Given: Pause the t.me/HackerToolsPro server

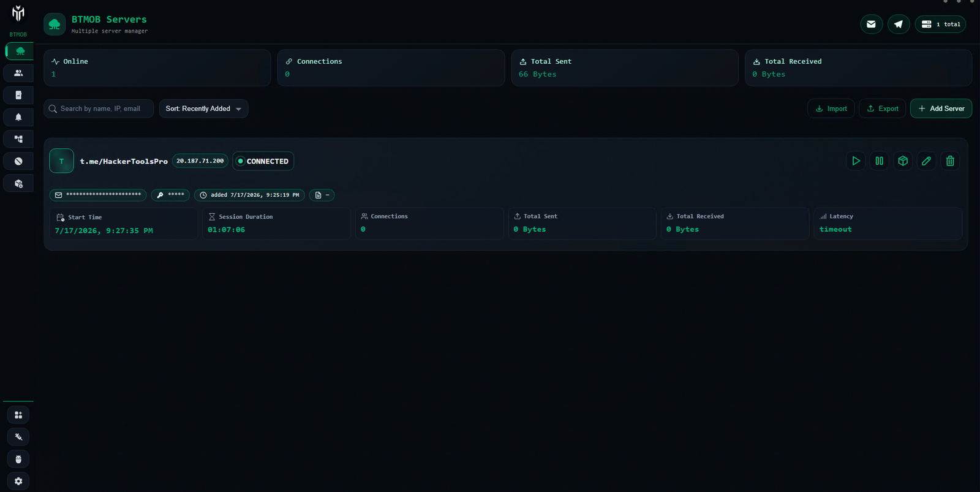Looking at the screenshot, I should pyautogui.click(x=879, y=161).
